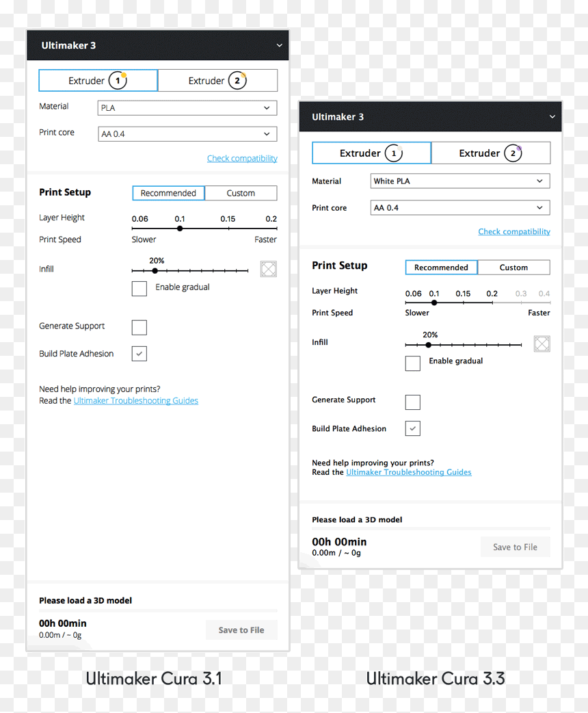Uncheck Build Plate Adhesion in Cura 3.3 panel
588x713 pixels.
(412, 428)
